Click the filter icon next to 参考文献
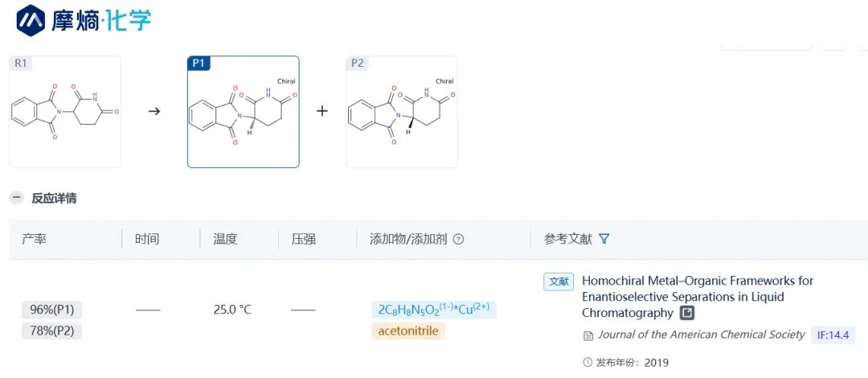 click(x=604, y=239)
